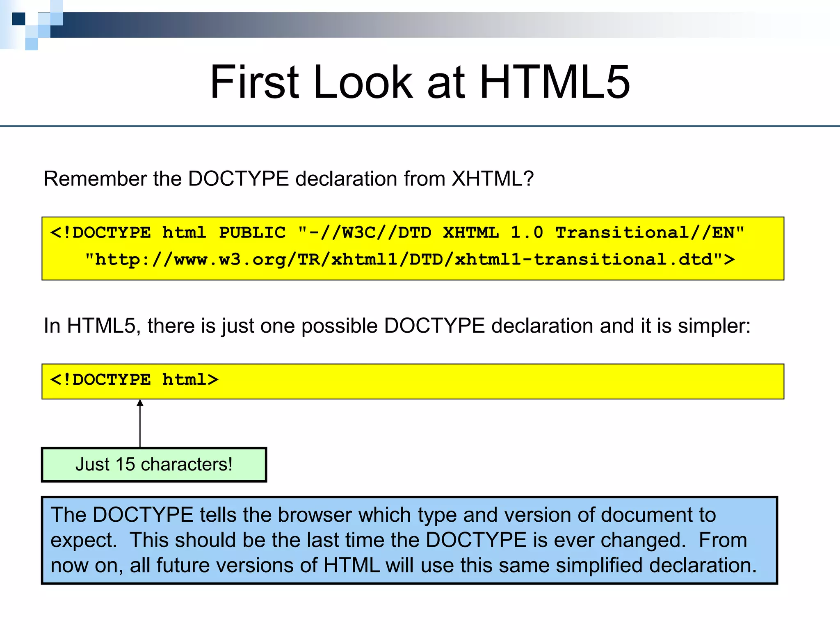Click the green Just 15 characters! callout

154,465
